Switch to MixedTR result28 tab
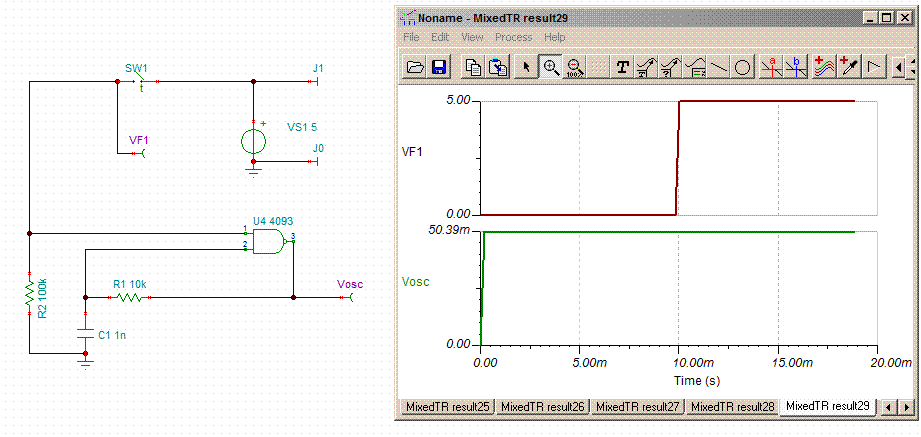The width and height of the screenshot is (921, 437). (733, 406)
